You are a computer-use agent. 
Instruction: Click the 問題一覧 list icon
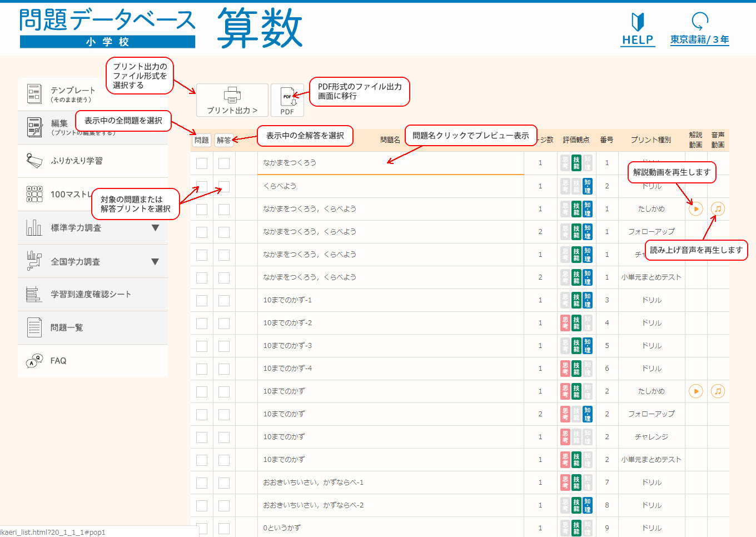point(34,327)
